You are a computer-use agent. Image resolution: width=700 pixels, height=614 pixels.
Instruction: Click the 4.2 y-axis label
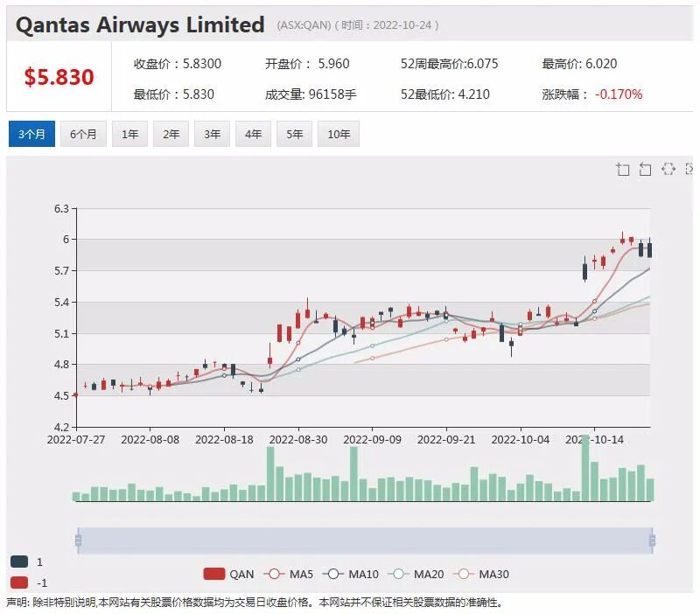tap(61, 428)
